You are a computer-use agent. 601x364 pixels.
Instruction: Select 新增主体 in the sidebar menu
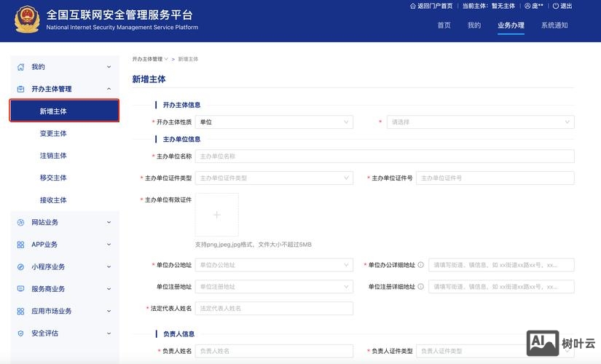coord(64,111)
